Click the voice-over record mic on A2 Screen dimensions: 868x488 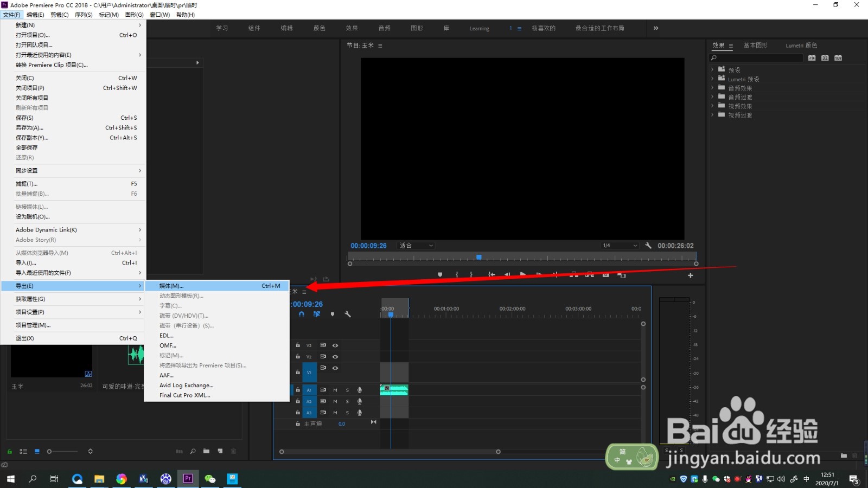click(x=359, y=401)
